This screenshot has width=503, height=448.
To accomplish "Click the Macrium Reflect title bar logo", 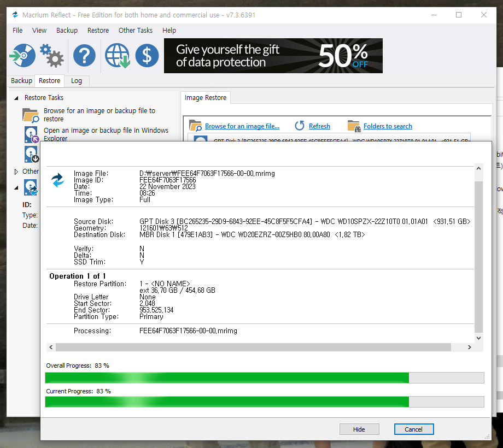I will point(15,15).
